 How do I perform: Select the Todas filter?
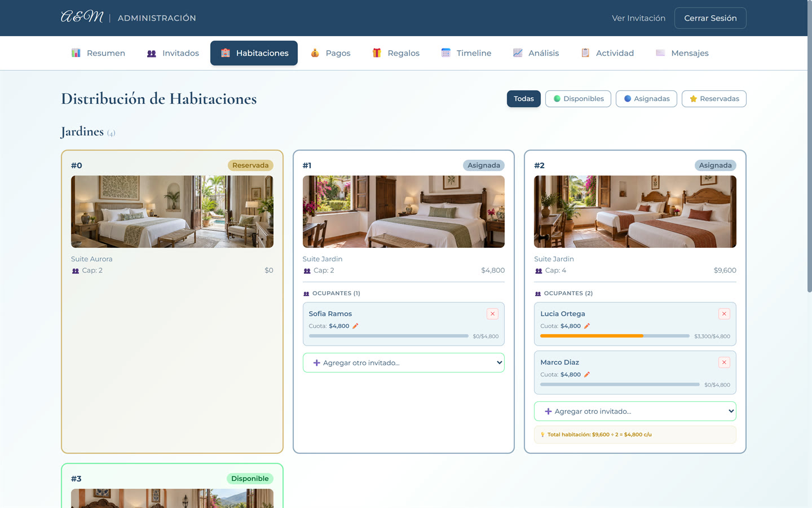[x=524, y=99]
